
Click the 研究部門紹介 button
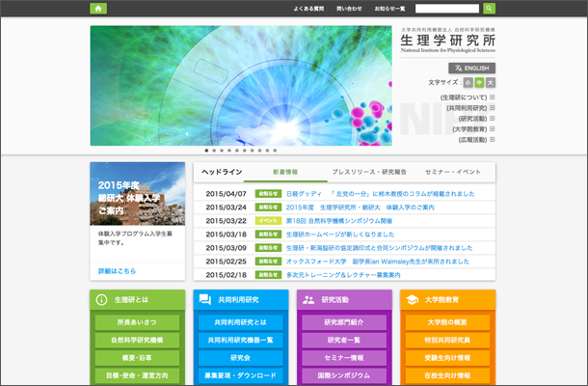(x=344, y=322)
